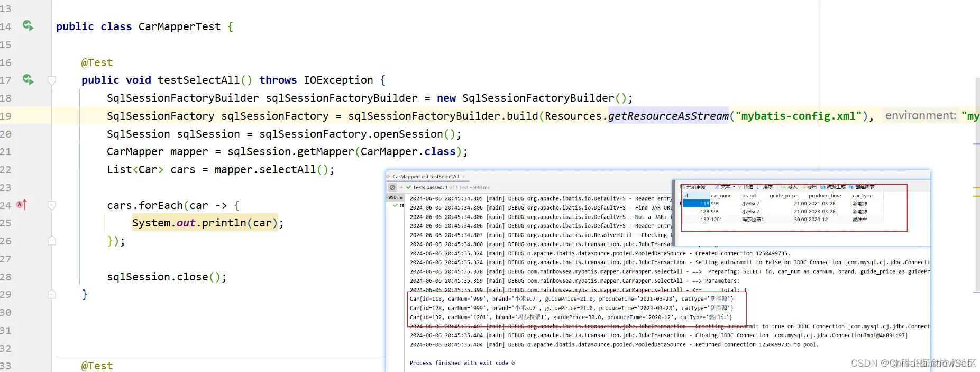Click the getResourceAsStream method call
Screen dimensions: 980x372
click(668, 116)
